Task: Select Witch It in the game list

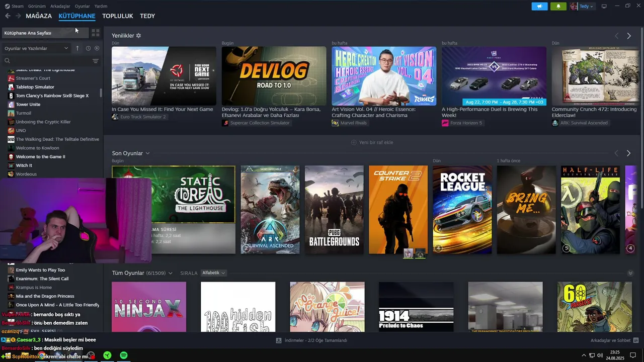Action: tap(24, 165)
